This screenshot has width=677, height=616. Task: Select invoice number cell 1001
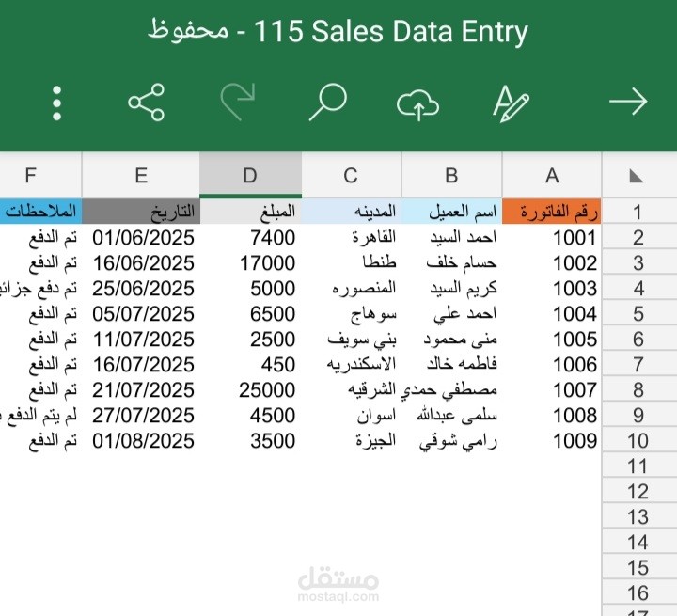pyautogui.click(x=552, y=238)
